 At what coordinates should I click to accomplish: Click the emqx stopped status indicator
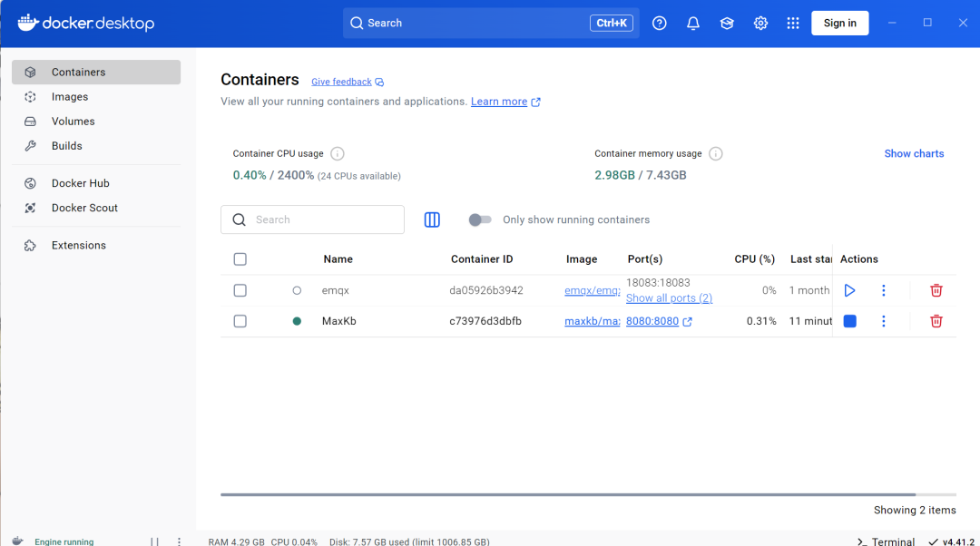(297, 290)
